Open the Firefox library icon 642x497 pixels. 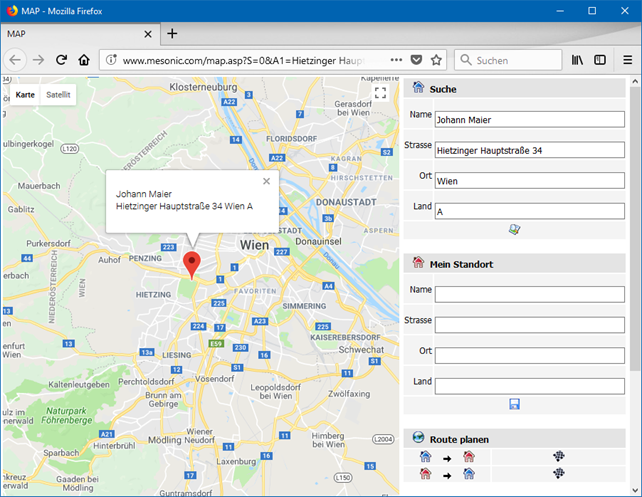578,60
